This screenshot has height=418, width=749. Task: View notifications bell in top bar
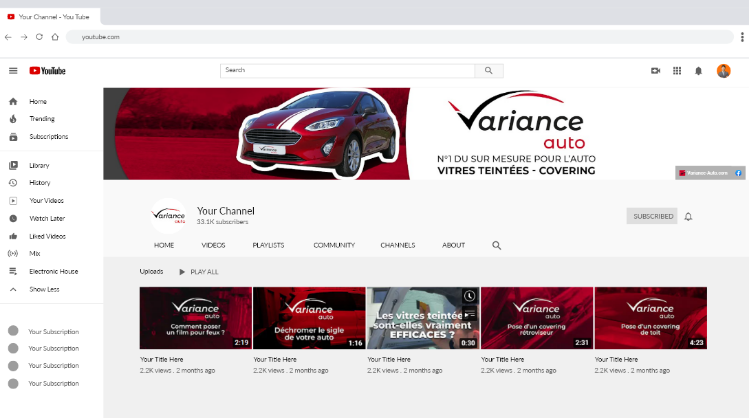pyautogui.click(x=698, y=71)
